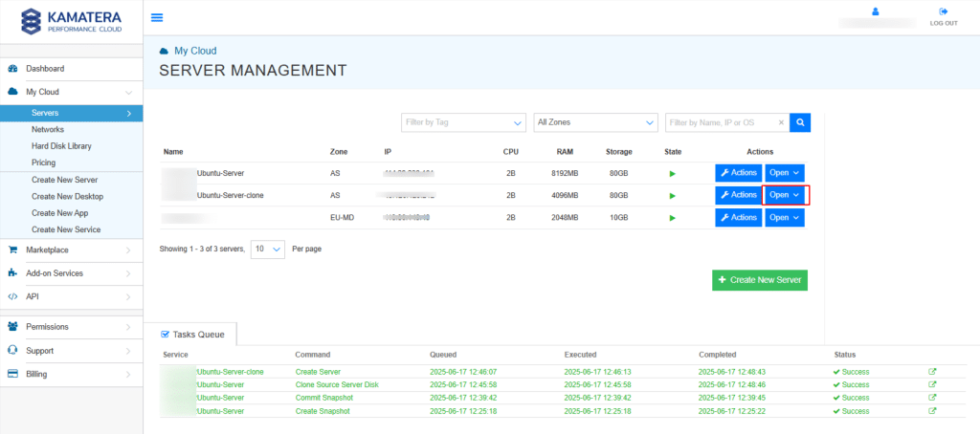This screenshot has width=980, height=434.
Task: Go to Dashboard in the sidebar
Action: [x=45, y=69]
